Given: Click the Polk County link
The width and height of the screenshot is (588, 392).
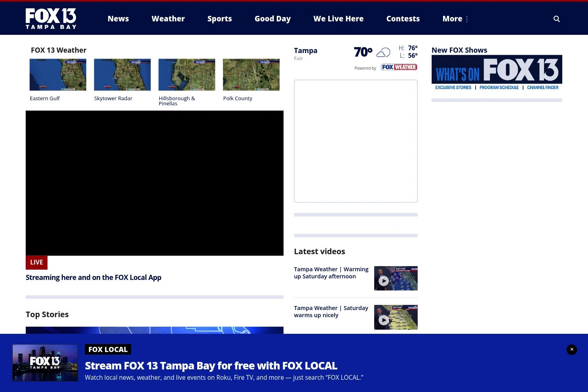Looking at the screenshot, I should (x=238, y=98).
